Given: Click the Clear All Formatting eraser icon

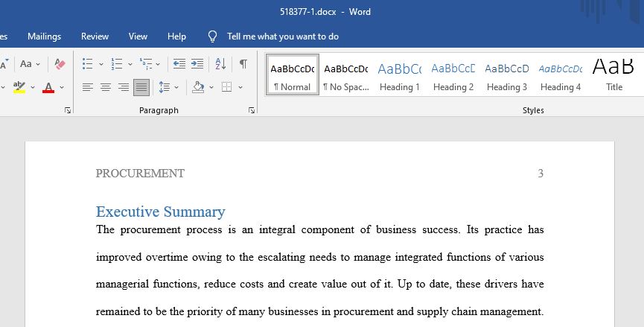Looking at the screenshot, I should [60, 63].
